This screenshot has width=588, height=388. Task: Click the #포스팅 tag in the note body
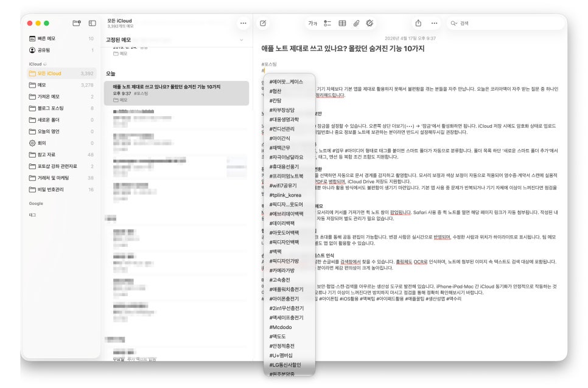pyautogui.click(x=269, y=64)
